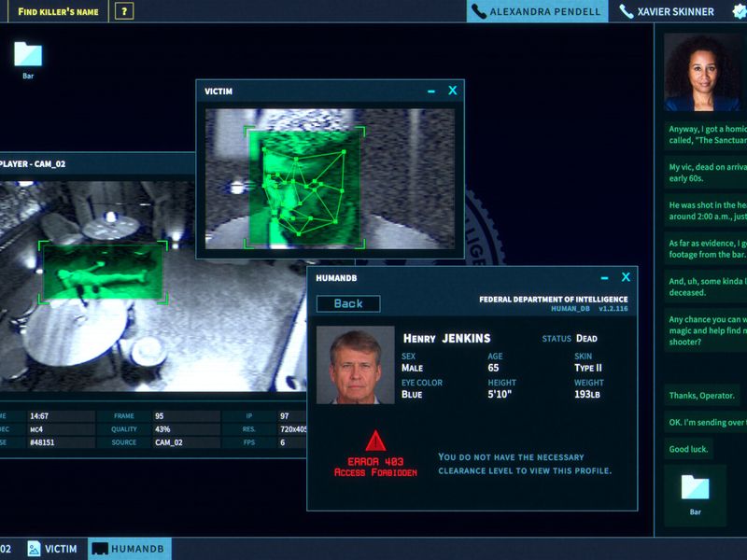Select Victim in the taskbar
Image resolution: width=747 pixels, height=560 pixels.
tap(52, 549)
